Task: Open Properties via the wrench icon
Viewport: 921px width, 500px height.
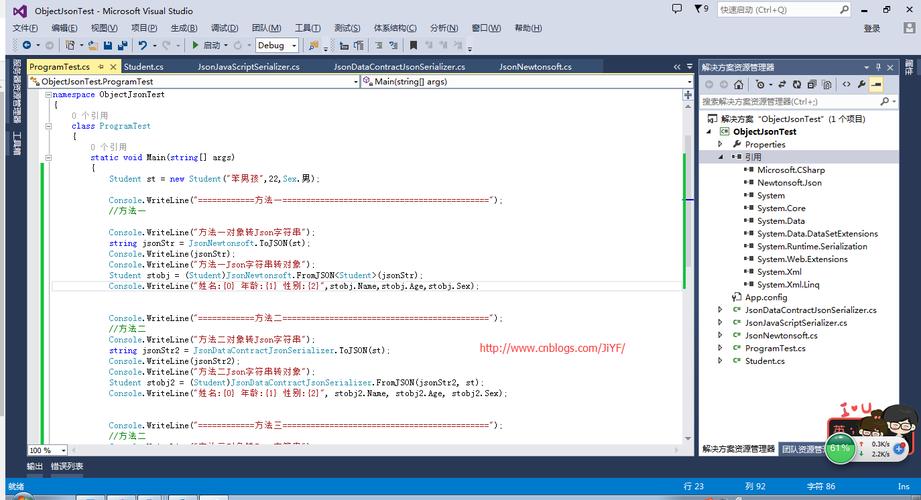Action: 860,85
